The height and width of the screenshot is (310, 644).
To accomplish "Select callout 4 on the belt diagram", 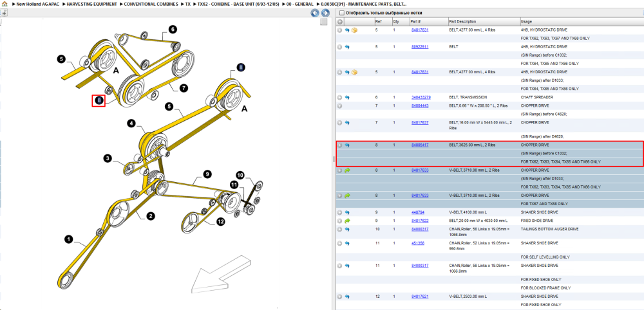I will point(131,123).
